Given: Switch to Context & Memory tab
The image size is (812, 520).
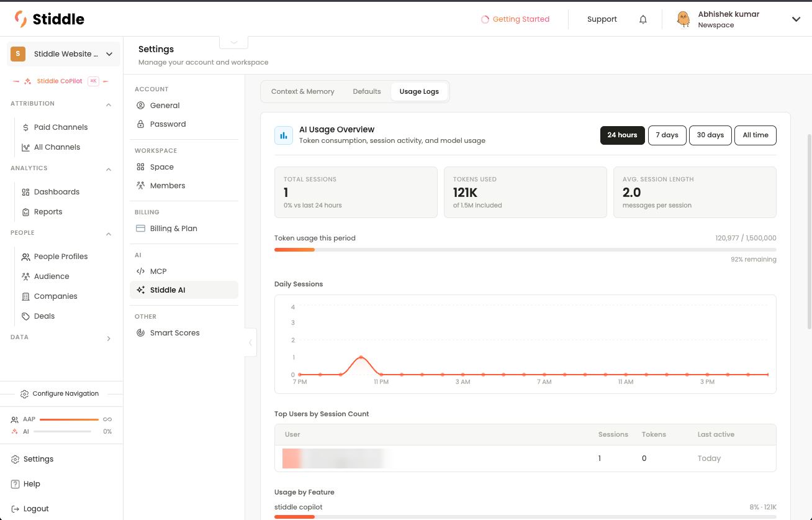Looking at the screenshot, I should click(x=303, y=91).
